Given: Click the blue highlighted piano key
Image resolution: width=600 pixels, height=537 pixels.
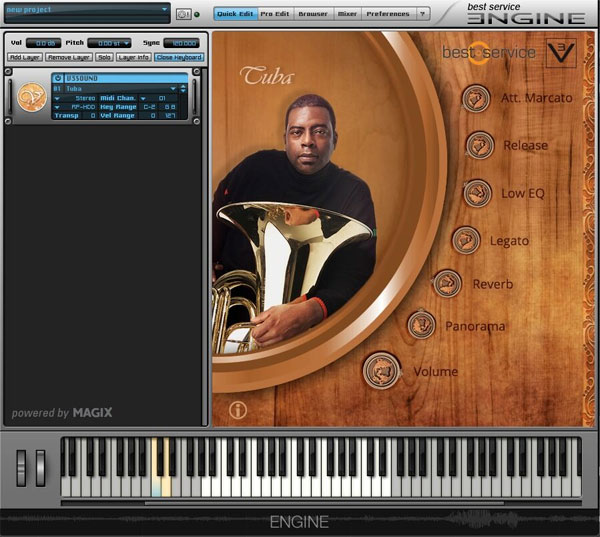Looking at the screenshot, I should pyautogui.click(x=156, y=486).
